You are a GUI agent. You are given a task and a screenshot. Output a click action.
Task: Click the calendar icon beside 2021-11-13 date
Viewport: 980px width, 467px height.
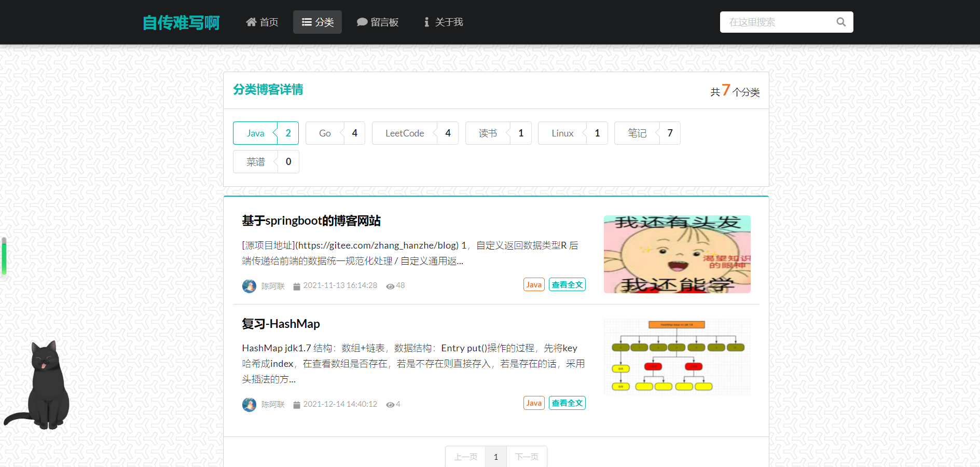[x=296, y=286]
